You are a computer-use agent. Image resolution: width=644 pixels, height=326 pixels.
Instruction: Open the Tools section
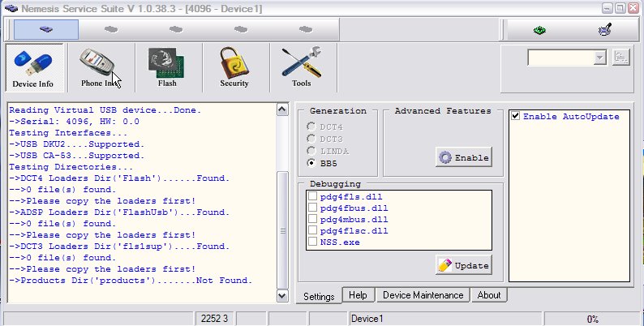click(x=302, y=68)
